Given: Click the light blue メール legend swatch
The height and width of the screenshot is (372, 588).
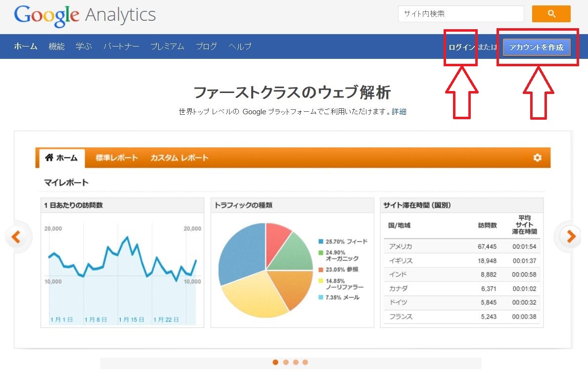Looking at the screenshot, I should click(x=320, y=297).
